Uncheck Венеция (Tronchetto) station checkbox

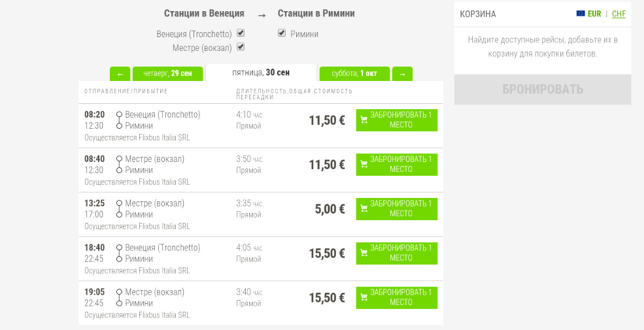point(241,33)
